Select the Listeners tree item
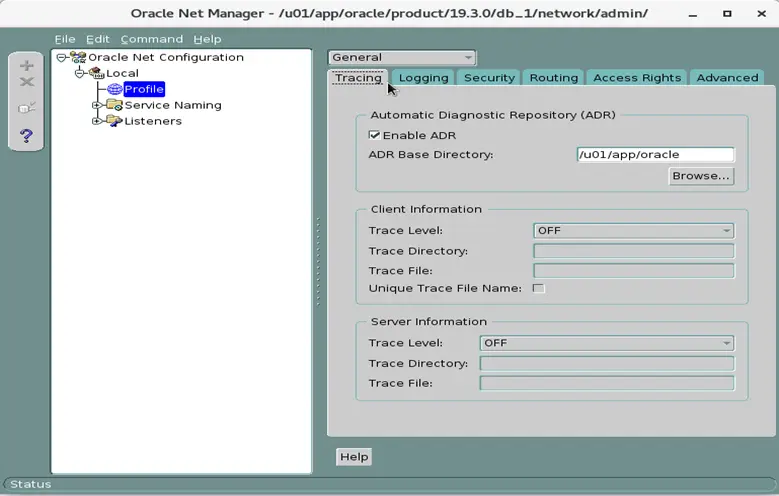Image resolution: width=779 pixels, height=496 pixels. coord(153,121)
